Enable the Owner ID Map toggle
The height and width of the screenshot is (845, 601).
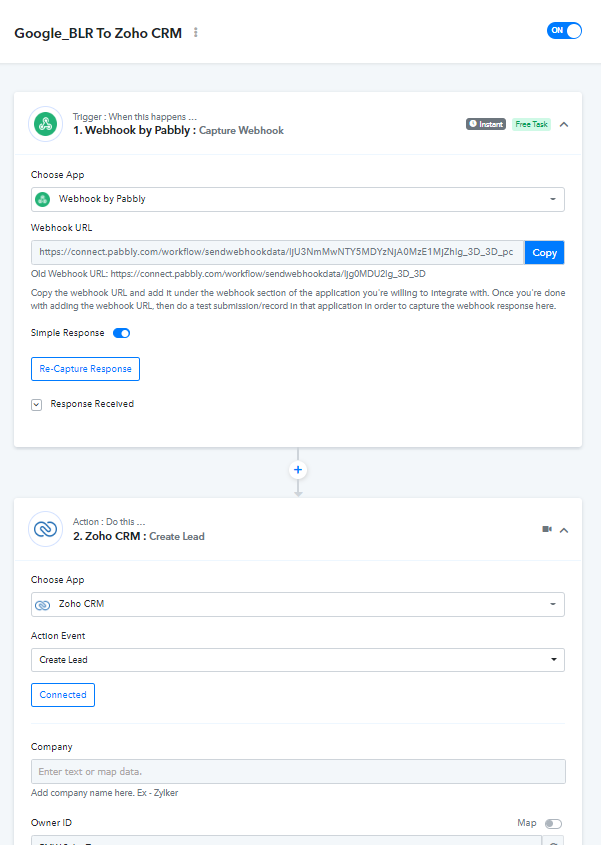coord(553,823)
